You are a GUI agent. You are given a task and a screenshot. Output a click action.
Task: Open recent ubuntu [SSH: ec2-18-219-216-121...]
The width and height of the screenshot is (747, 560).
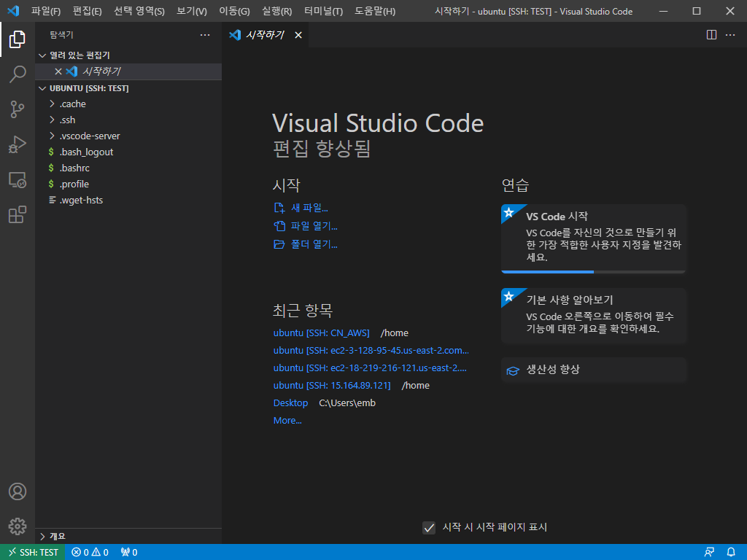click(x=370, y=368)
